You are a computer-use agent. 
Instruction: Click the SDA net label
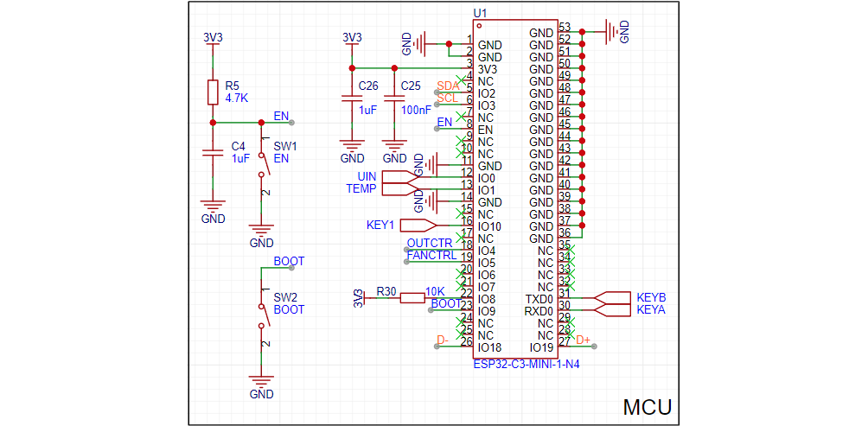(x=448, y=86)
